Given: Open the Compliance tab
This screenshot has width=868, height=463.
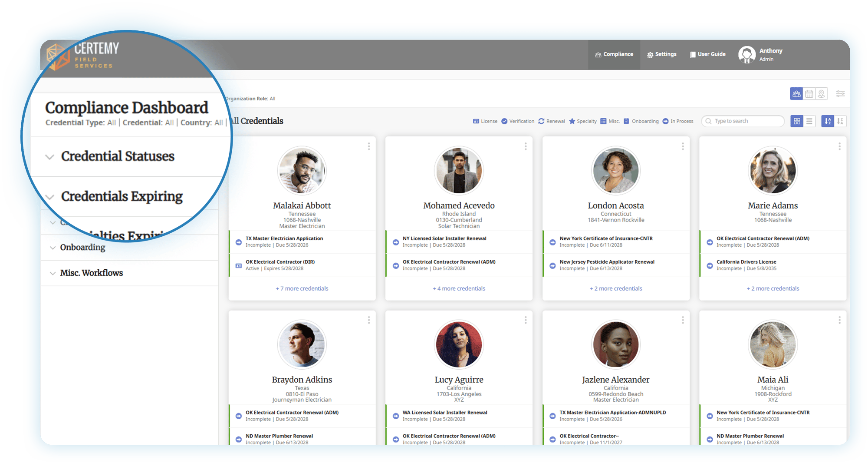Looking at the screenshot, I should [614, 54].
